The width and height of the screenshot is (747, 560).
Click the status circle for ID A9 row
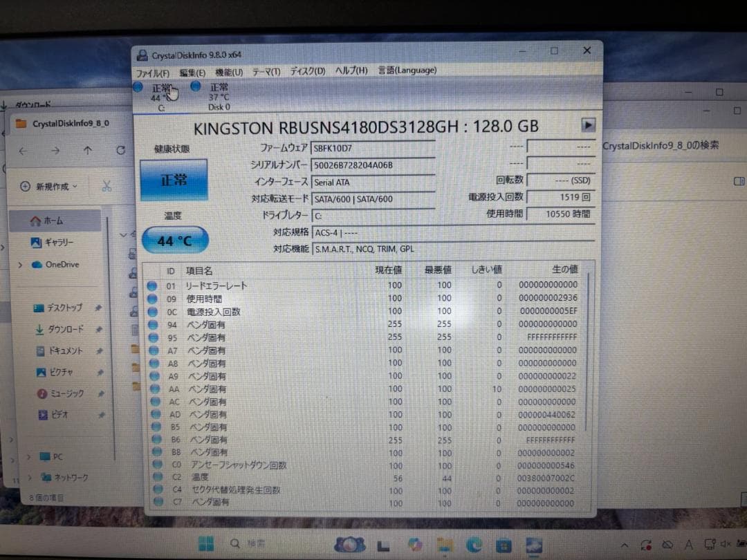point(154,376)
